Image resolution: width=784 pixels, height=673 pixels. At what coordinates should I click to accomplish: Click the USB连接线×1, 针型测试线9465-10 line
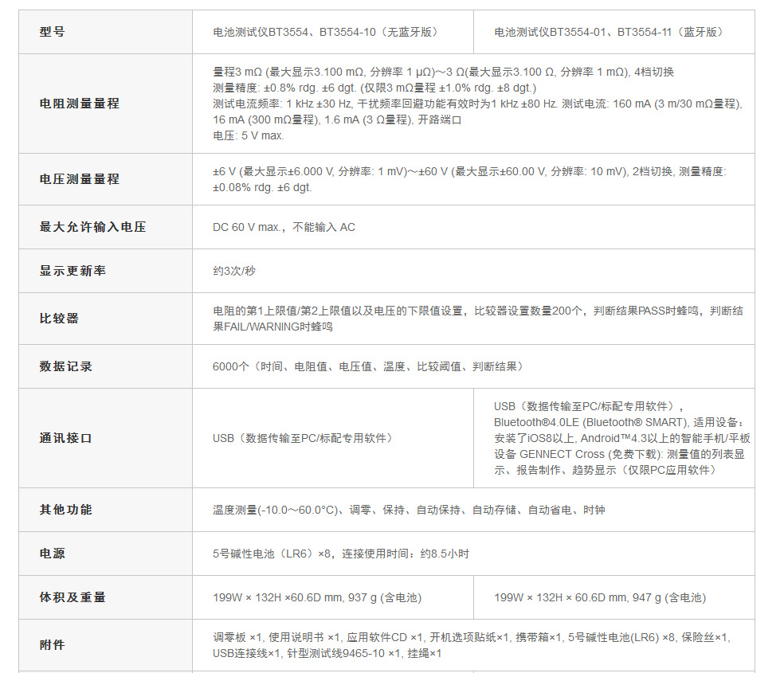pos(327,654)
